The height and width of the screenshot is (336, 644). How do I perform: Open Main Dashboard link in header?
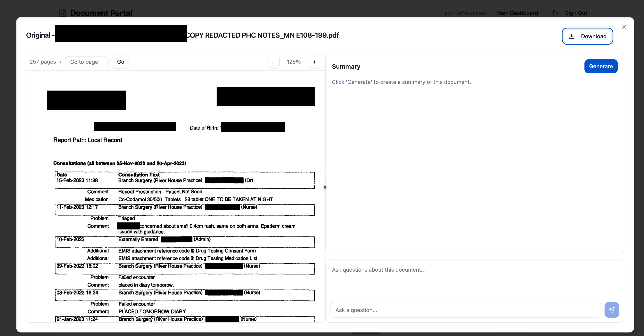tap(517, 13)
